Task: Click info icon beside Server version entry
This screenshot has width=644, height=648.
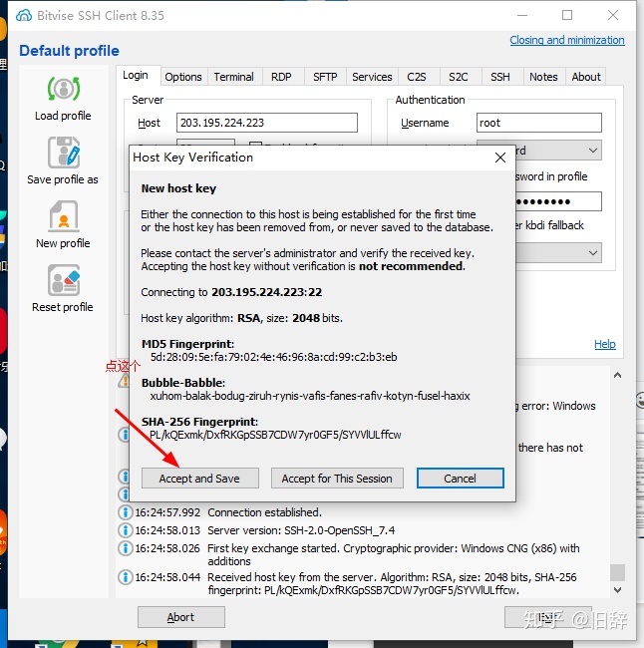Action: (x=126, y=530)
